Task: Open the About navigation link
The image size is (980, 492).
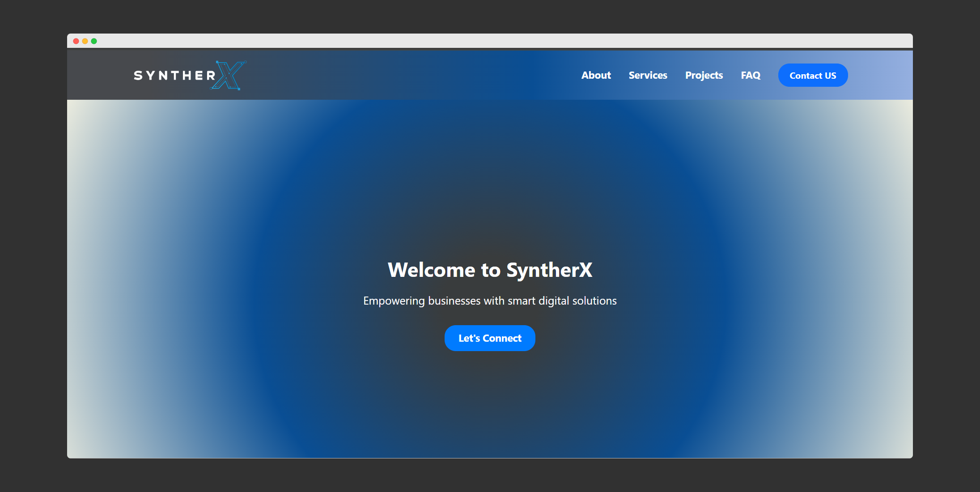Action: (x=596, y=76)
